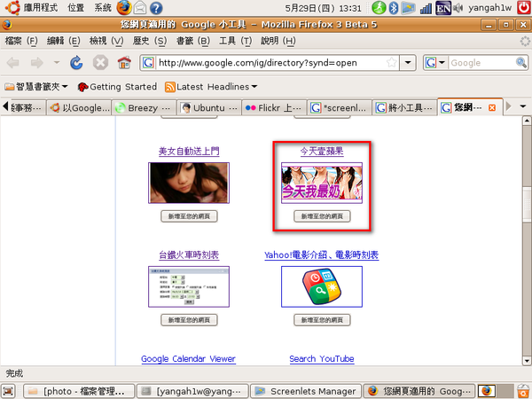Image resolution: width=532 pixels, height=399 pixels.
Task: Open the network signal indicator
Action: coord(426,8)
